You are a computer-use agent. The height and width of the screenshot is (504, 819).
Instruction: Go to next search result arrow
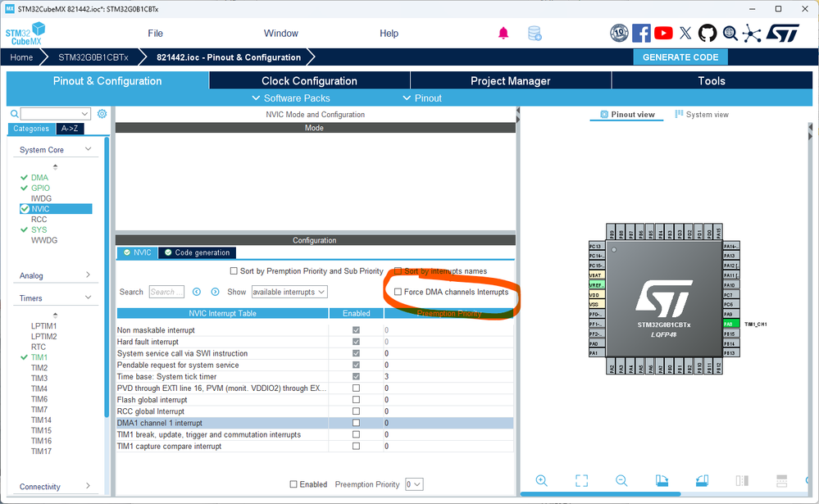point(215,292)
